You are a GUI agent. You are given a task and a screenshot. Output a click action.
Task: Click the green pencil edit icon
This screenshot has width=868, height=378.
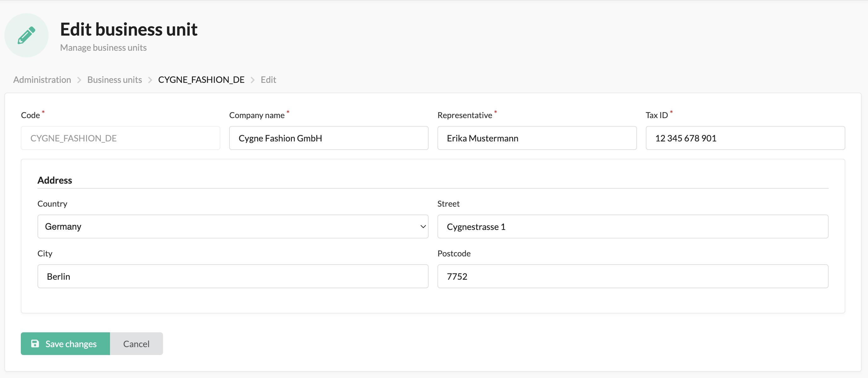[26, 35]
